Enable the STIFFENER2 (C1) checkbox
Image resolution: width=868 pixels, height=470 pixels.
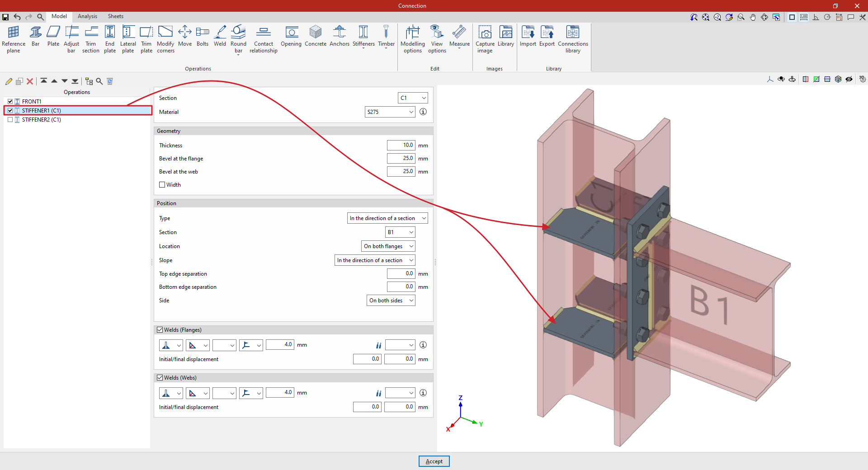click(x=10, y=120)
